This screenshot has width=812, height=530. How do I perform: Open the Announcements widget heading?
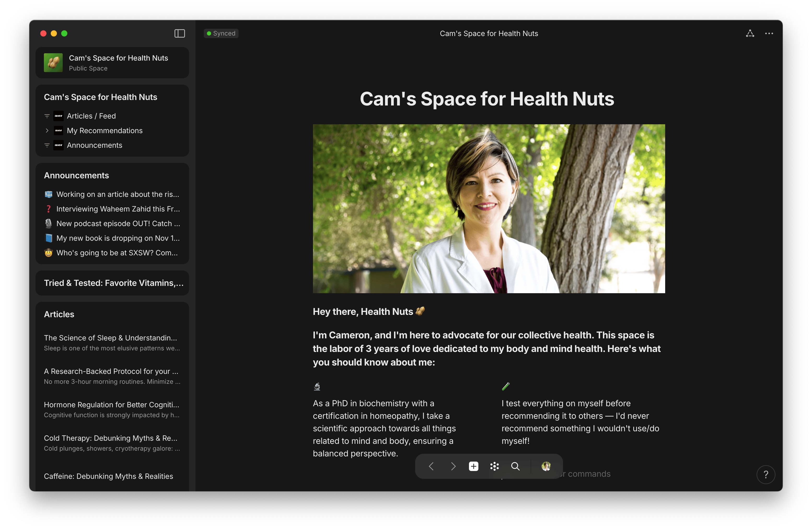[77, 175]
